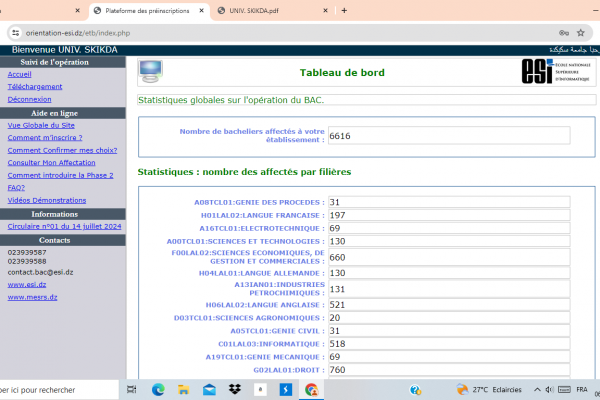Open the Mail app on the taskbar
Screen dimensions: 600x400
pyautogui.click(x=209, y=390)
